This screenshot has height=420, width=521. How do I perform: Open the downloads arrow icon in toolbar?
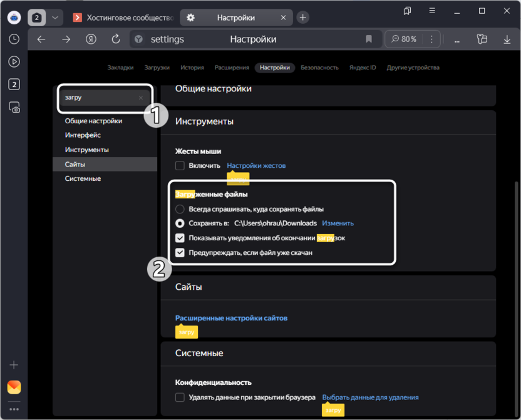(x=507, y=39)
